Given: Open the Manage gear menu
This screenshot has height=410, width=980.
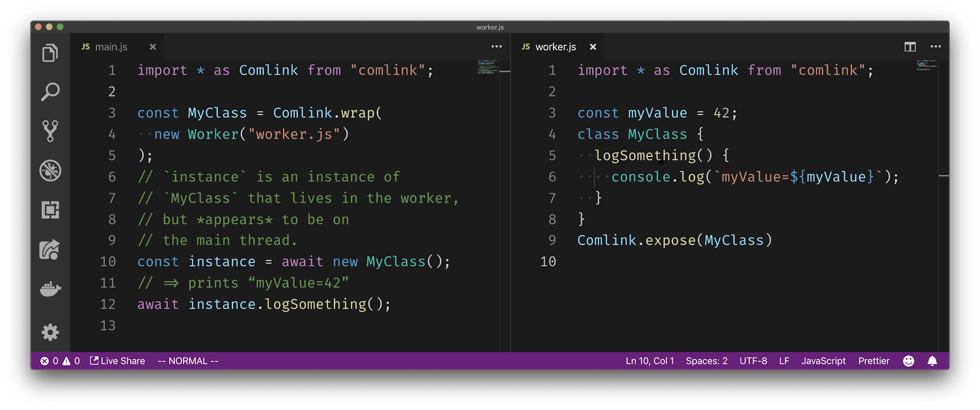Looking at the screenshot, I should tap(50, 332).
